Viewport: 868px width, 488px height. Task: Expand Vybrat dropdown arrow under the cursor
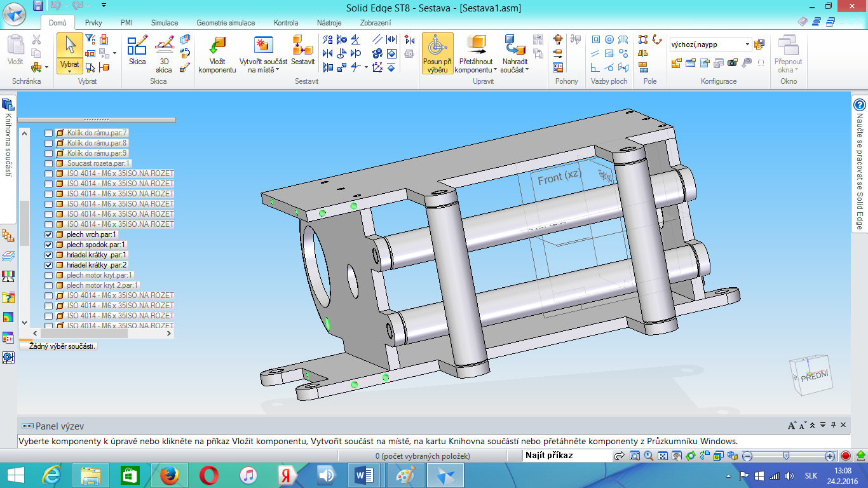70,71
